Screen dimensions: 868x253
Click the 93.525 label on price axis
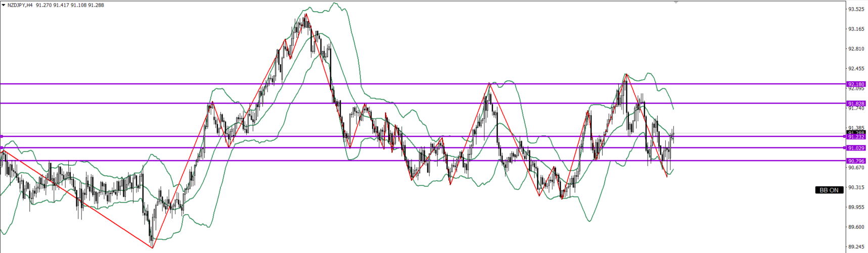pyautogui.click(x=856, y=9)
